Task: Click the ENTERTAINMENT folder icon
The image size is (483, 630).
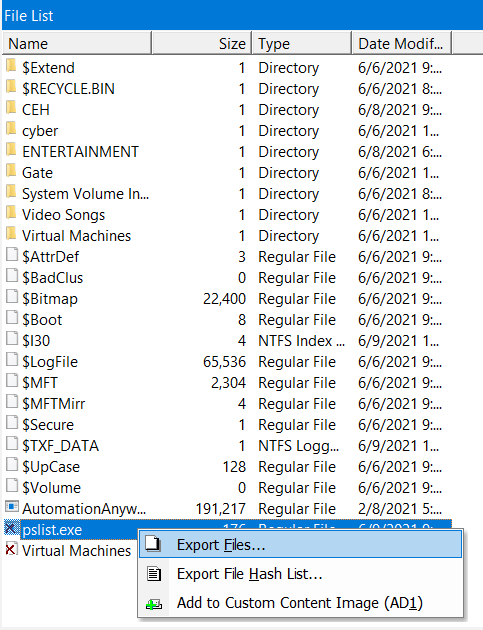Action: pyautogui.click(x=11, y=150)
